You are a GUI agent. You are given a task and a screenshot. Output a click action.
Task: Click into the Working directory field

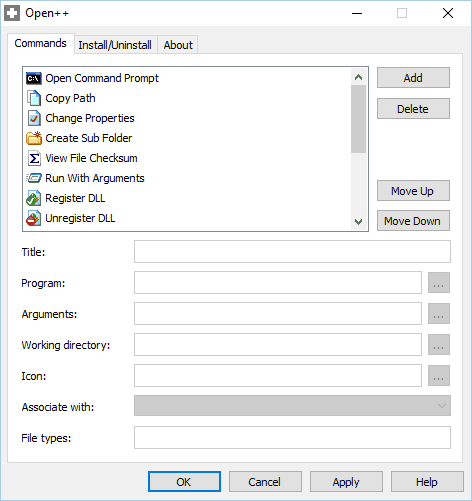(278, 345)
